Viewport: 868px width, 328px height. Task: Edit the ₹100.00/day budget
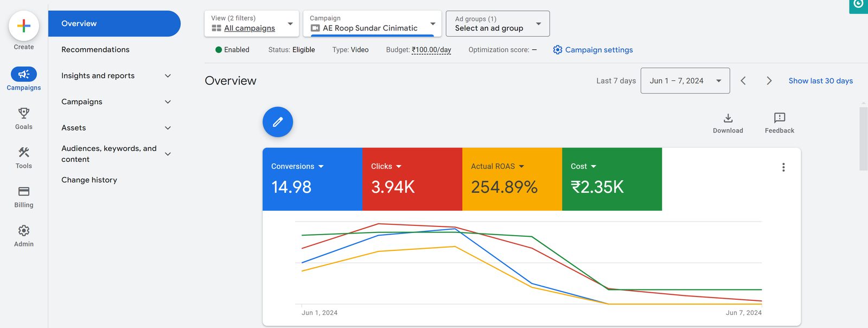(431, 49)
